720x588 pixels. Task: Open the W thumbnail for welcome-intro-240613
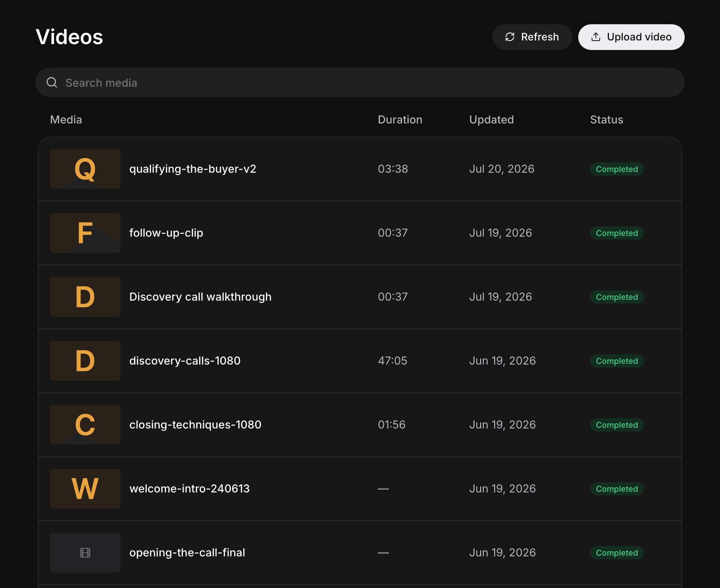tap(85, 489)
